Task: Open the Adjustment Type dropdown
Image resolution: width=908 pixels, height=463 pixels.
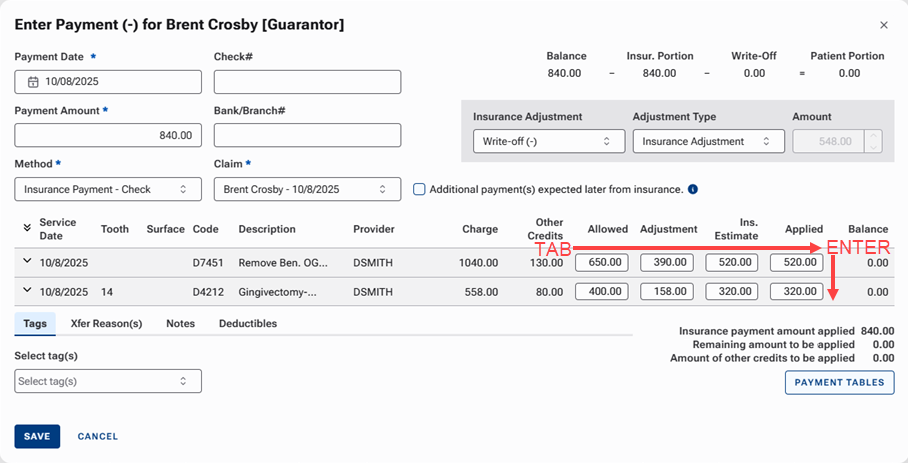Action: 708,142
